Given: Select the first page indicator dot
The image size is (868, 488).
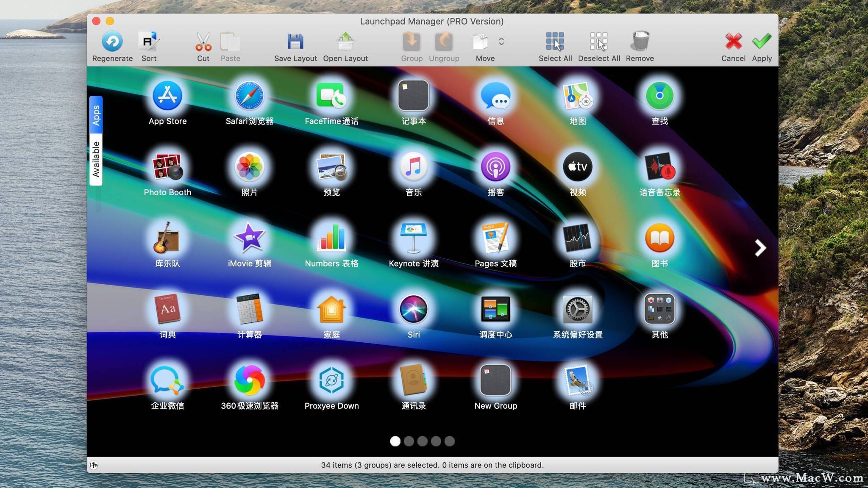Looking at the screenshot, I should (x=395, y=441).
